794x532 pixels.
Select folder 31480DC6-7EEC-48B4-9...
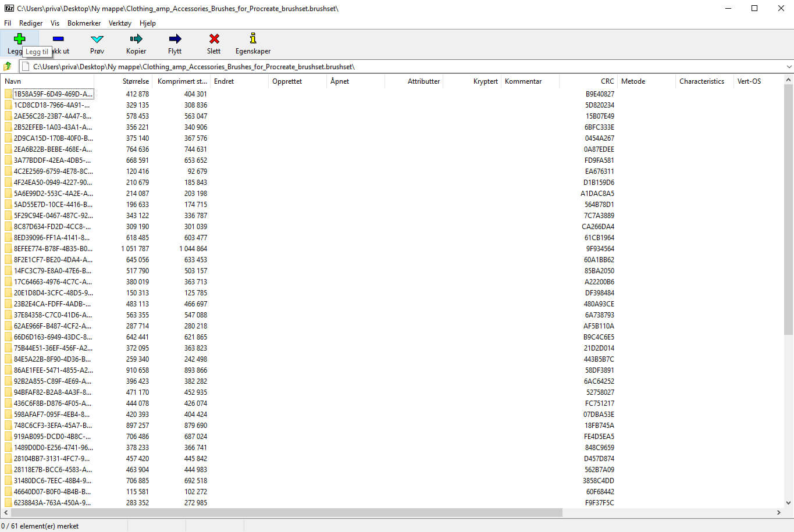tap(52, 481)
